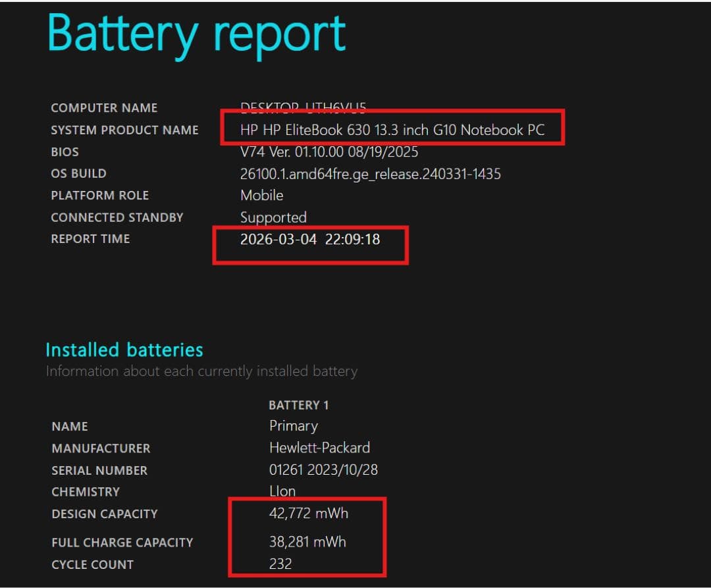Screen dimensions: 711x588
Task: Click the BIOS label
Action: point(65,152)
